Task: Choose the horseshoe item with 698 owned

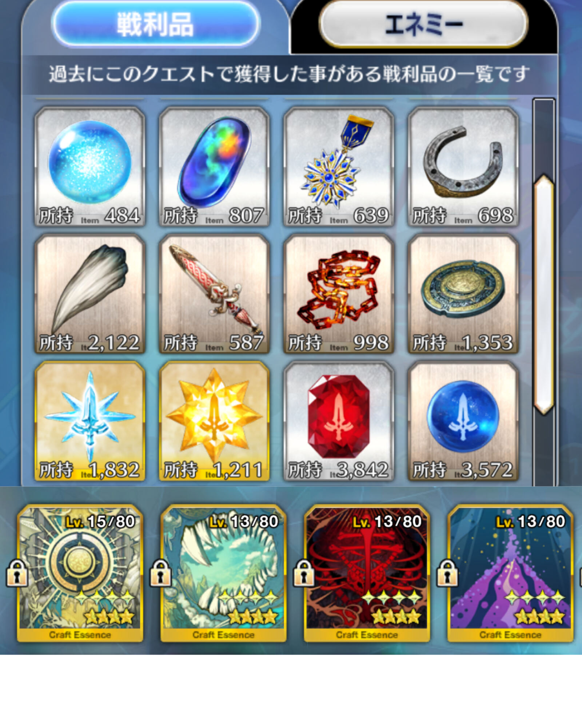Action: coord(463,167)
